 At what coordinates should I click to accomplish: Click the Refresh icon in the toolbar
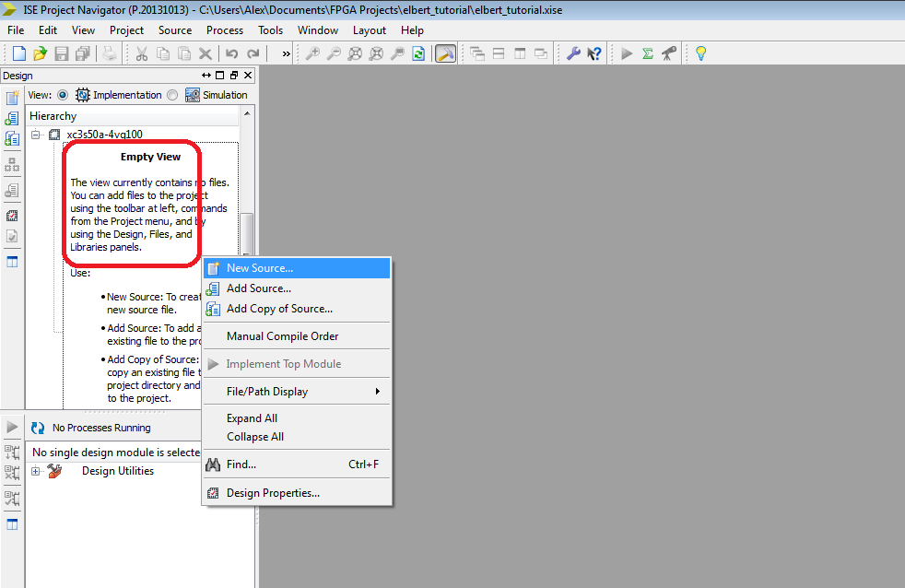point(418,53)
